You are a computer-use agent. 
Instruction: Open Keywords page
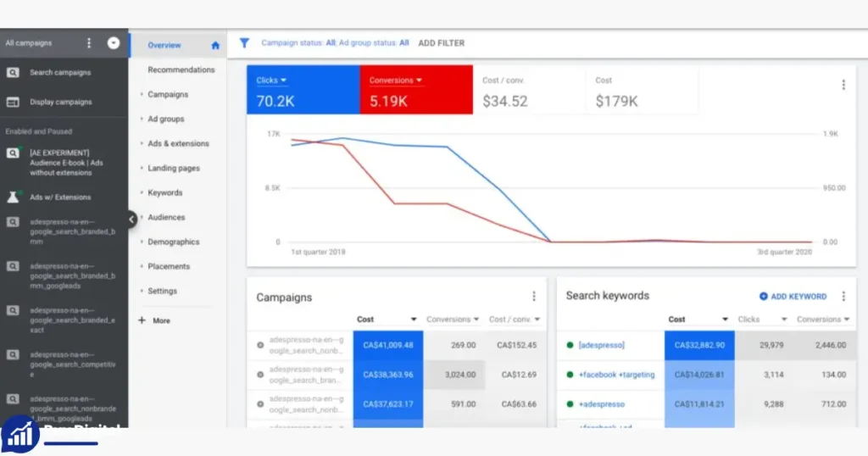(165, 192)
